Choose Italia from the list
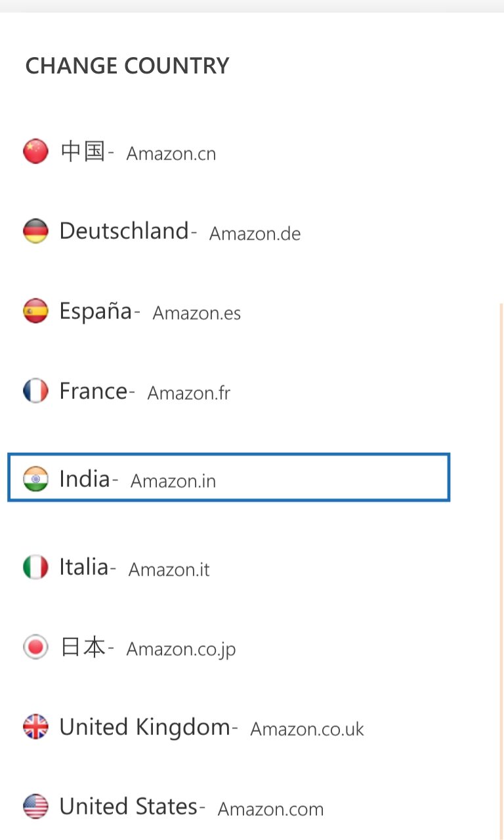 point(84,566)
